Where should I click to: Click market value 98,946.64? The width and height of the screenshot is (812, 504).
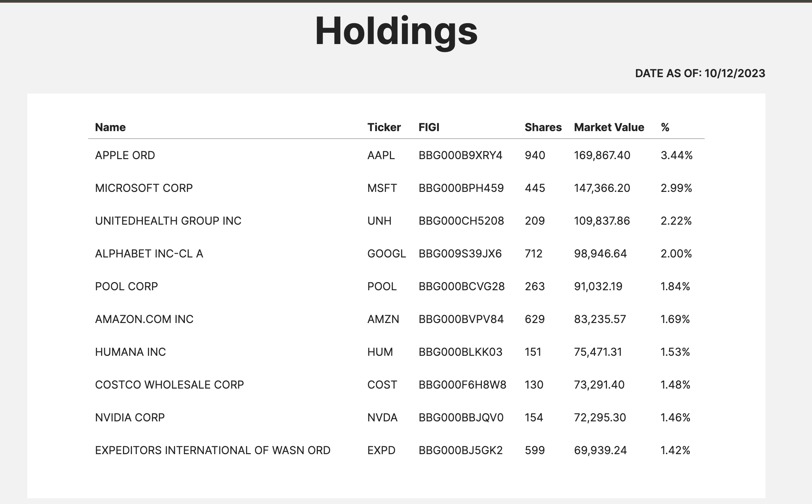[x=600, y=254]
